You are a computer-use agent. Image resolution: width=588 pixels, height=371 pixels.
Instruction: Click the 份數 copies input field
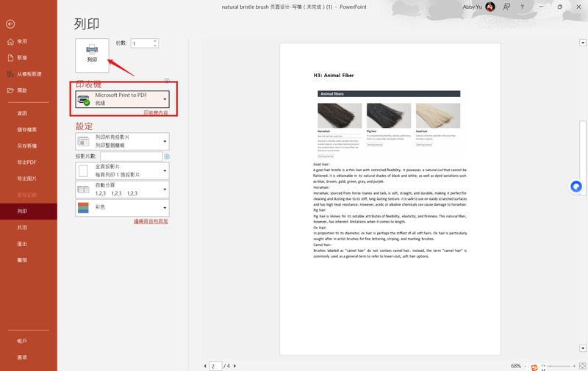142,43
